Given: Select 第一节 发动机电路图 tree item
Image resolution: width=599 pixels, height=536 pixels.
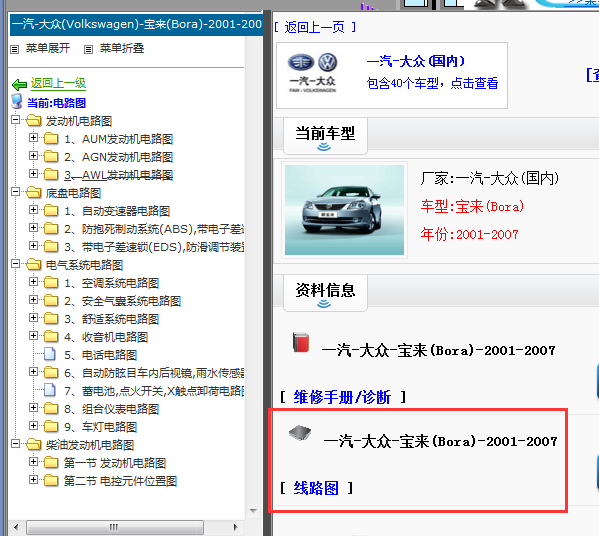Looking at the screenshot, I should (115, 463).
